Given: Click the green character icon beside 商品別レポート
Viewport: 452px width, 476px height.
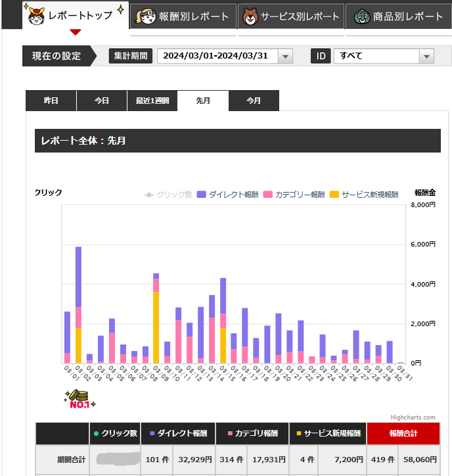Looking at the screenshot, I should point(359,16).
